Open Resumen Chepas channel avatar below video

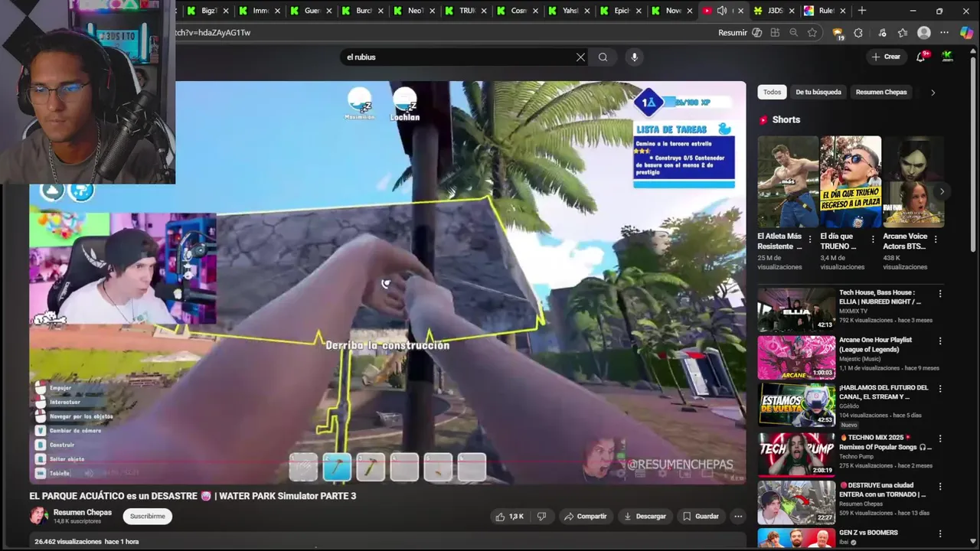point(38,516)
